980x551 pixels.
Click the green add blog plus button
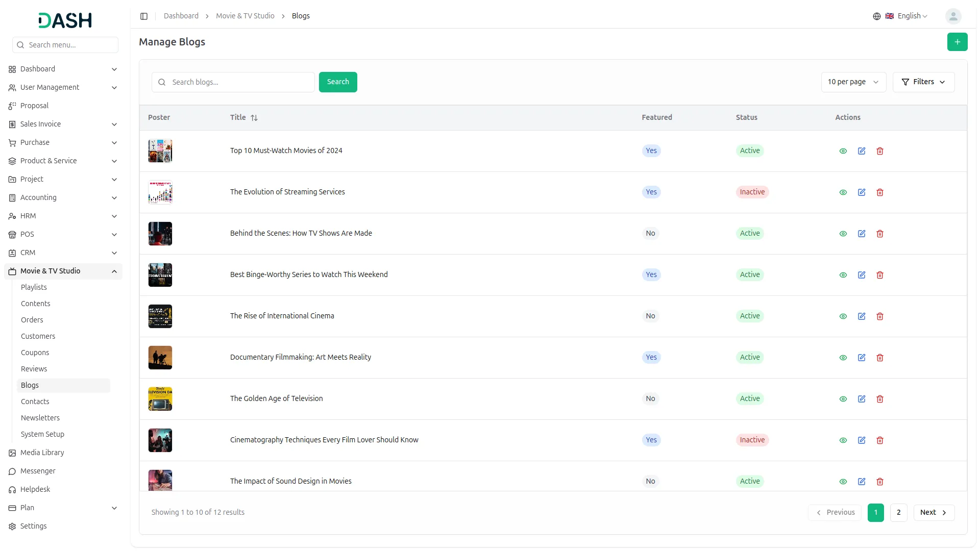[x=957, y=42]
